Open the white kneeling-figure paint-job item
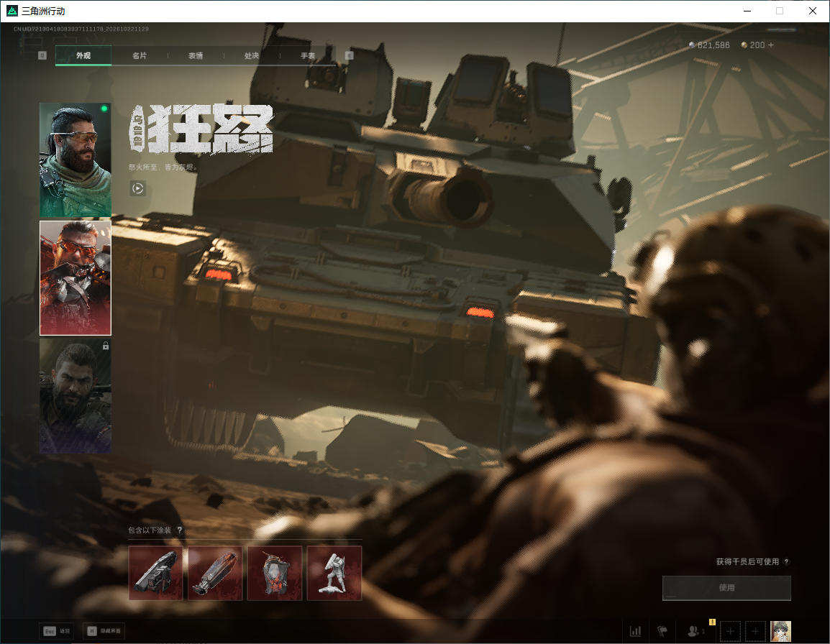 pos(334,573)
